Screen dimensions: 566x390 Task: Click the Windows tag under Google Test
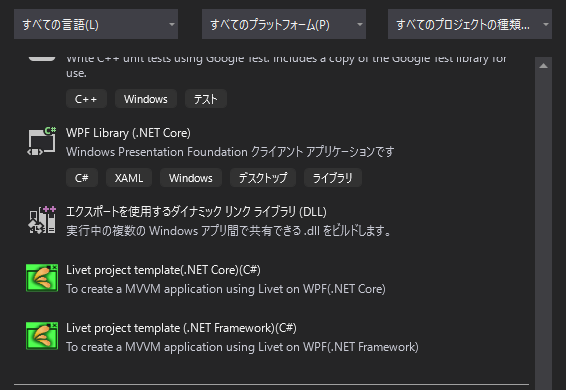pos(146,99)
